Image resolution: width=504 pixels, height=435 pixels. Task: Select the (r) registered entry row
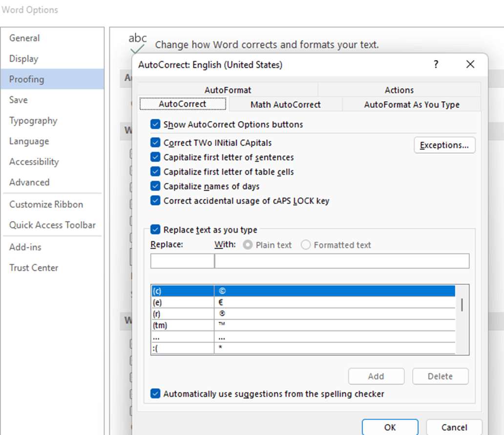coord(303,314)
